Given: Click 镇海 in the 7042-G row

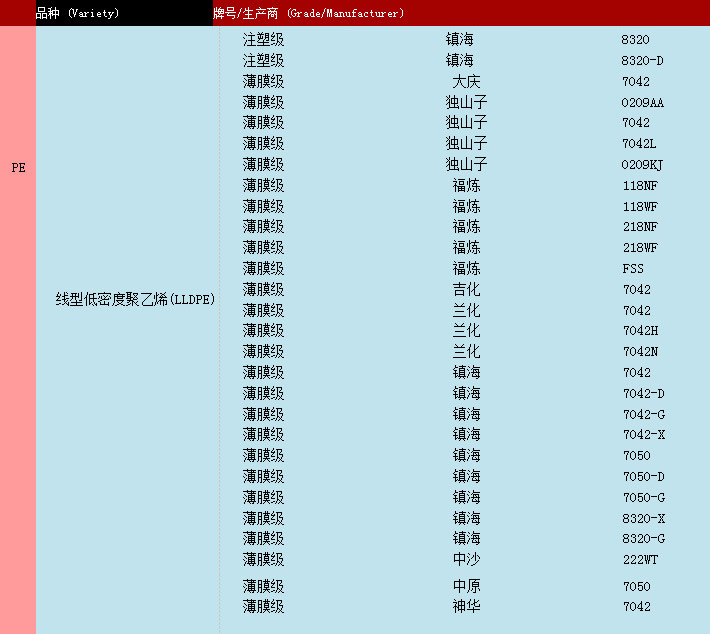Looking at the screenshot, I should (466, 415).
